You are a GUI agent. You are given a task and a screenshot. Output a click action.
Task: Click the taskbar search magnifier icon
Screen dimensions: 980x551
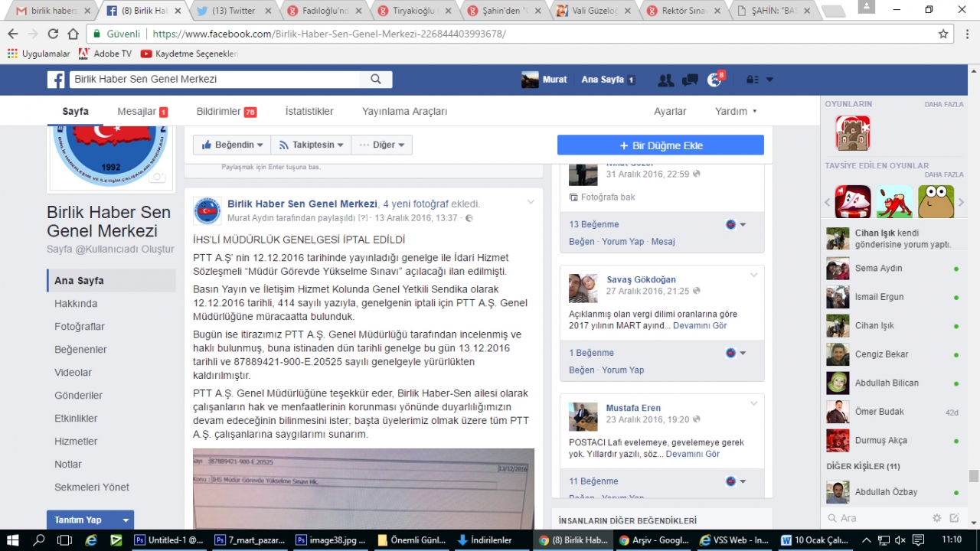click(x=39, y=540)
